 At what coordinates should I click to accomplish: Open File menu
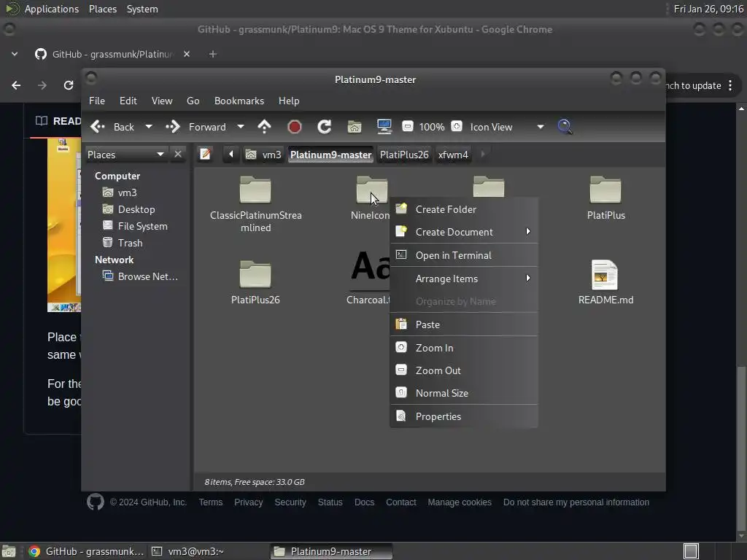97,101
